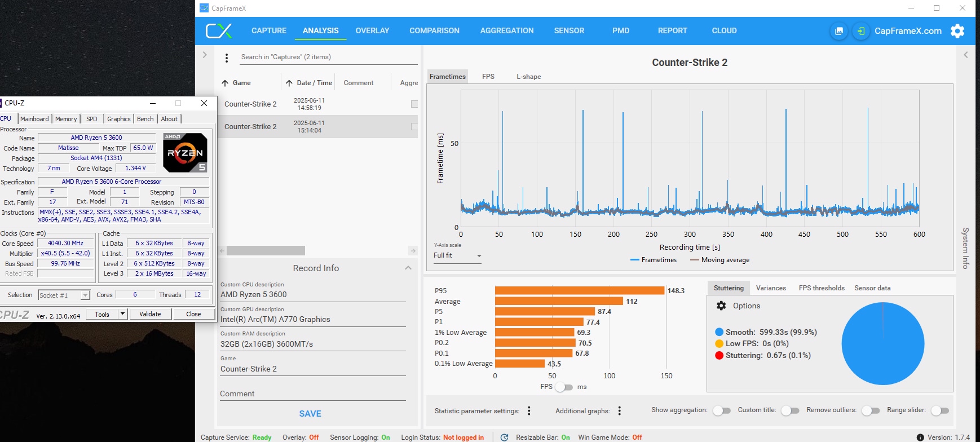Open the captures list three-dot menu
The image size is (980, 442).
227,58
